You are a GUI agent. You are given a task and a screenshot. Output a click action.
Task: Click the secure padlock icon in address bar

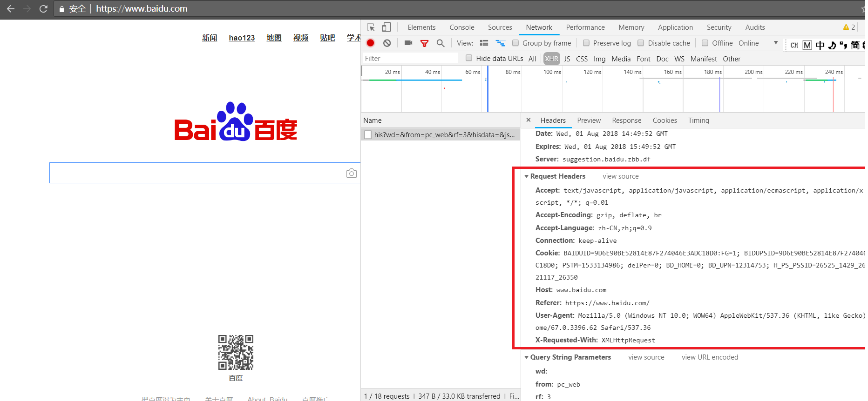(61, 9)
